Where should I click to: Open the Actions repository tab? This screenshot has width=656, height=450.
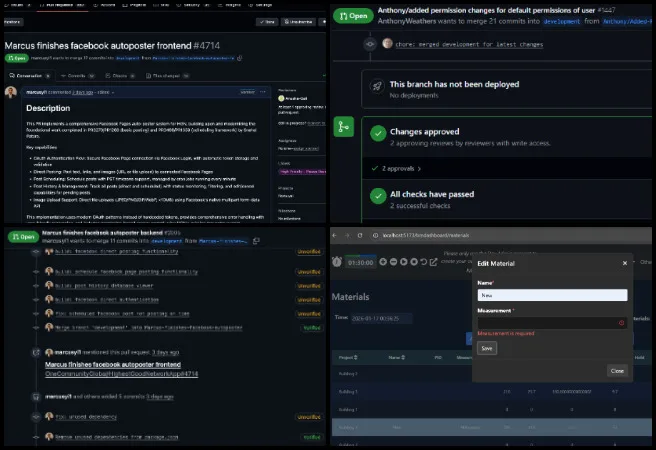point(105,5)
